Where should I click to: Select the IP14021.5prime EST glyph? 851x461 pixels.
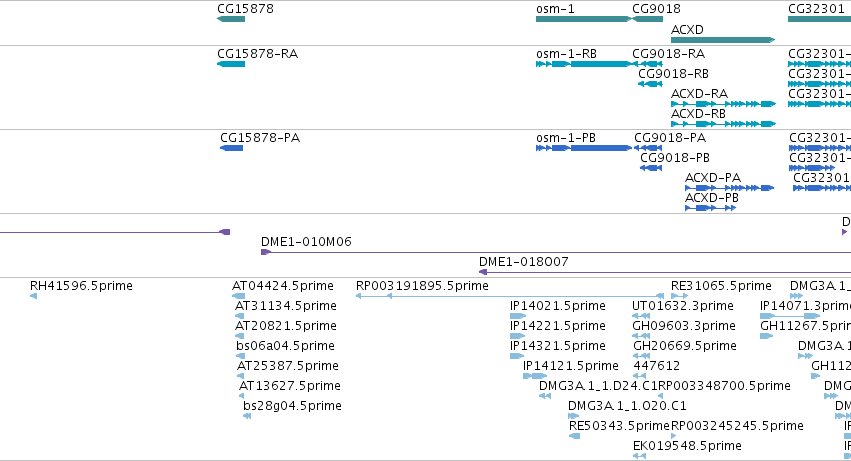tap(518, 316)
